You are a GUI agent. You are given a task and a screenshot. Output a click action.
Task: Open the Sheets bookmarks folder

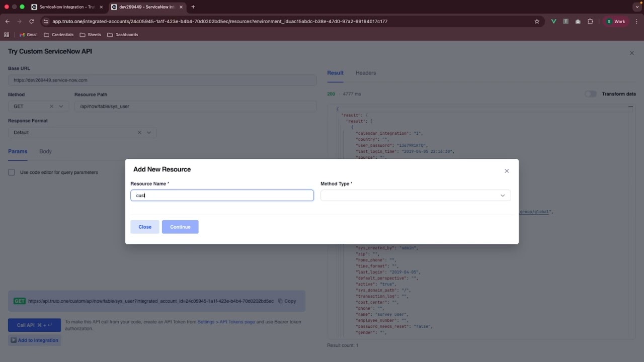(x=91, y=35)
